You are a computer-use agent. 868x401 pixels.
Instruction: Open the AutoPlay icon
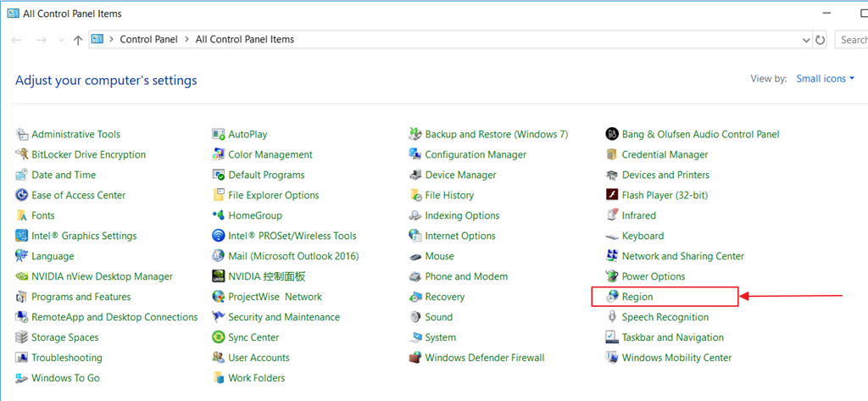[x=219, y=134]
